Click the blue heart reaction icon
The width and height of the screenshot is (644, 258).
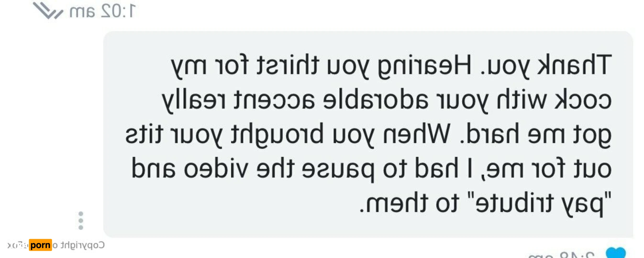(x=616, y=252)
